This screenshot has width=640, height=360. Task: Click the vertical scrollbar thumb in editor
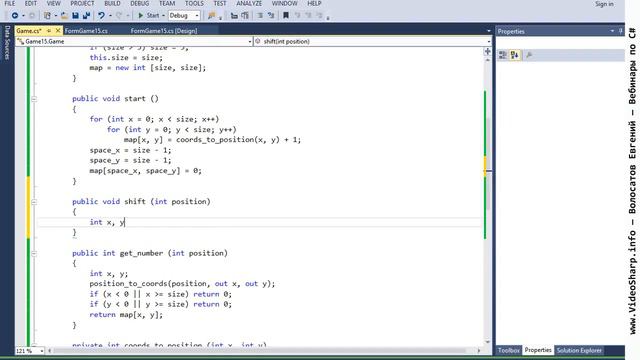tap(488, 163)
